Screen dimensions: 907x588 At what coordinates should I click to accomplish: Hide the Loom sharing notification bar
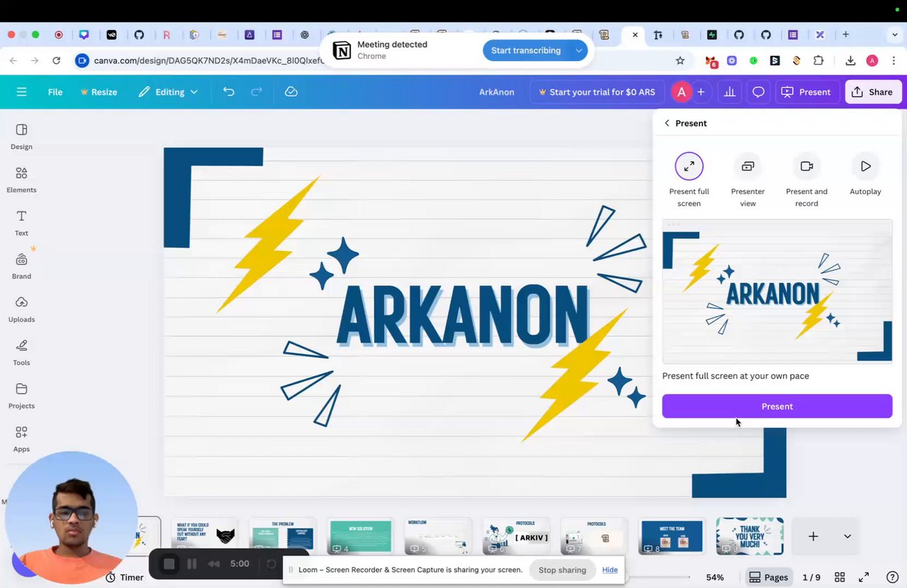coord(610,570)
